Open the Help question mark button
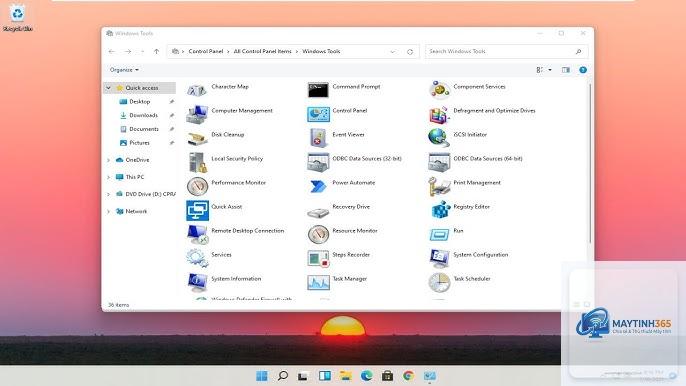Viewport: 686px width, 386px height. [583, 70]
